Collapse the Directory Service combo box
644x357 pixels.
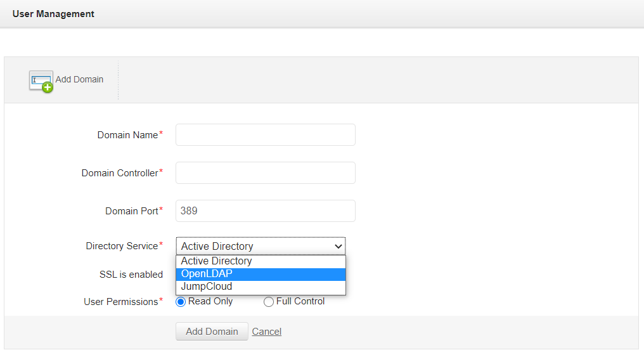[x=261, y=246]
